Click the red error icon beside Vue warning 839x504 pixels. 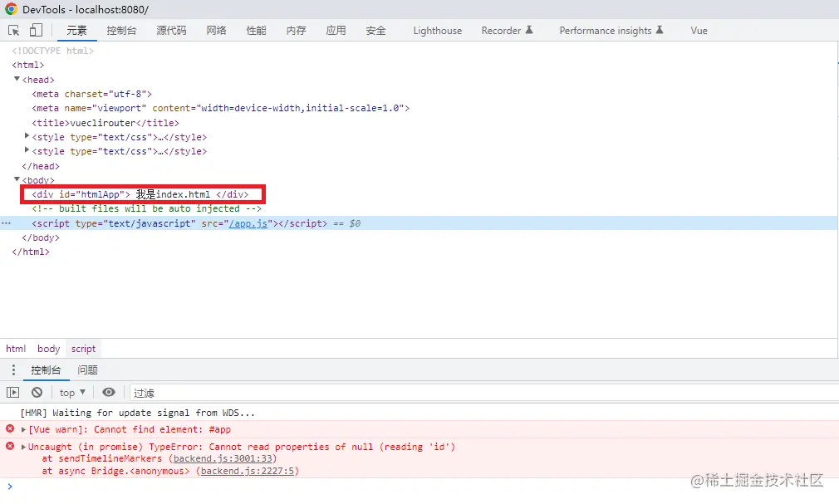click(x=10, y=429)
